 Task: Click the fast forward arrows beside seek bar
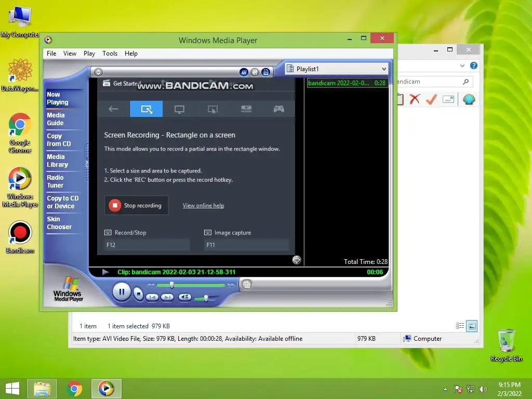pos(231,285)
